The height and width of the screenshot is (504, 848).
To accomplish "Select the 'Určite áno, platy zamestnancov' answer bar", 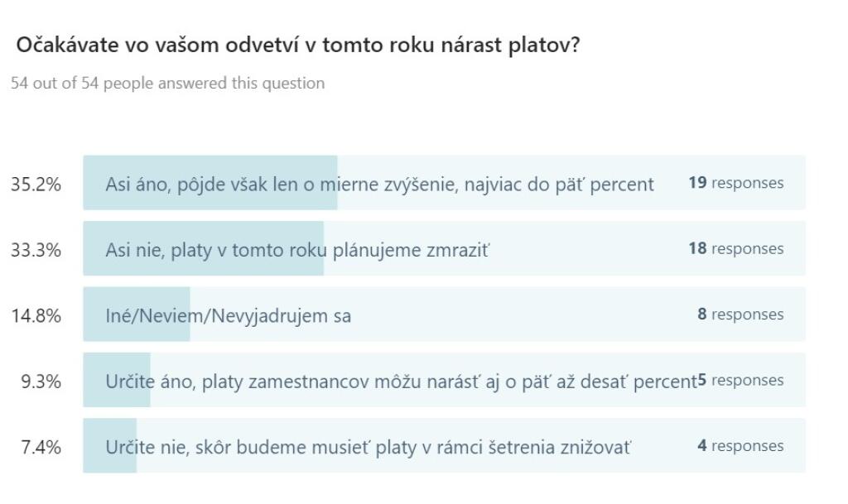I will pyautogui.click(x=444, y=380).
